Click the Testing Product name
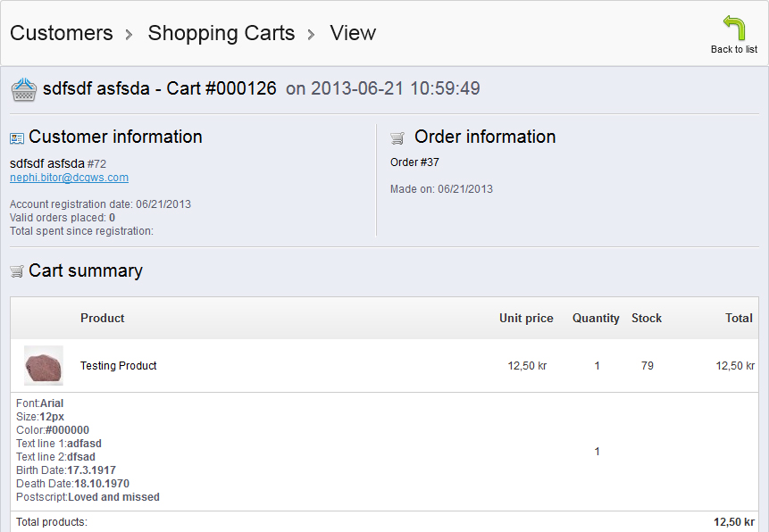 coord(119,365)
